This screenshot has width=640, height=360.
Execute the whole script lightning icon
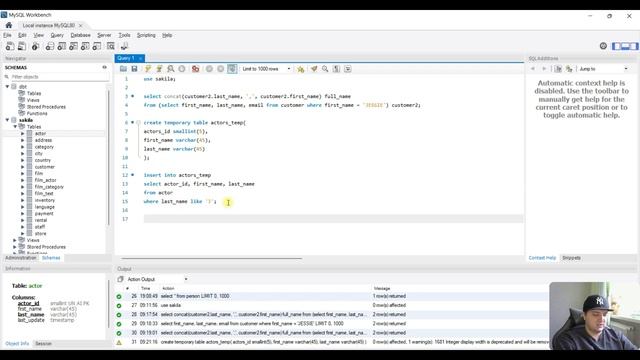(148, 69)
